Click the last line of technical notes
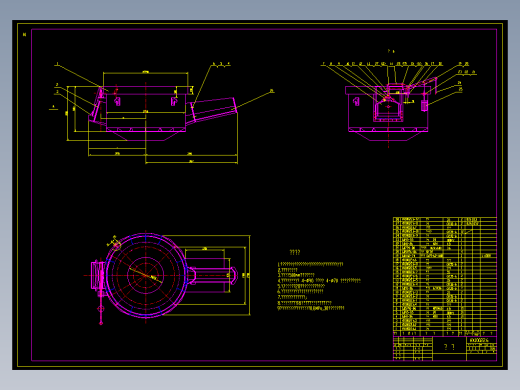This screenshot has width=520, height=390. pos(311,308)
